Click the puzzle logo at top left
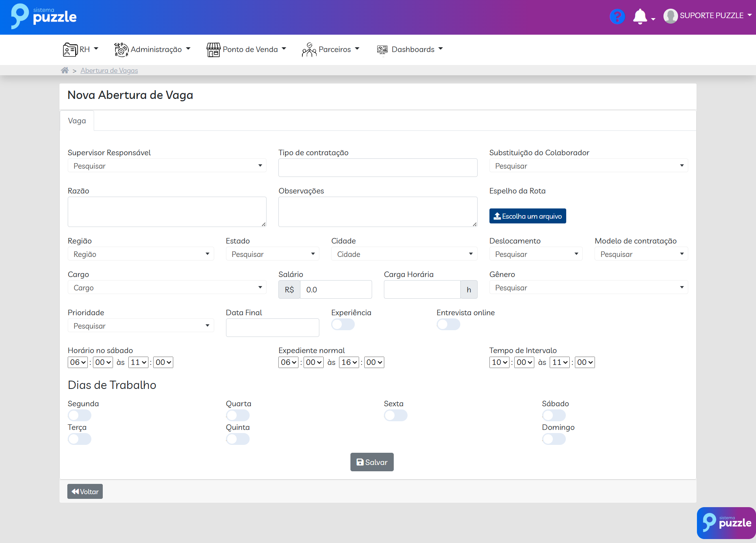Screen dimensions: 756x543 point(44,17)
